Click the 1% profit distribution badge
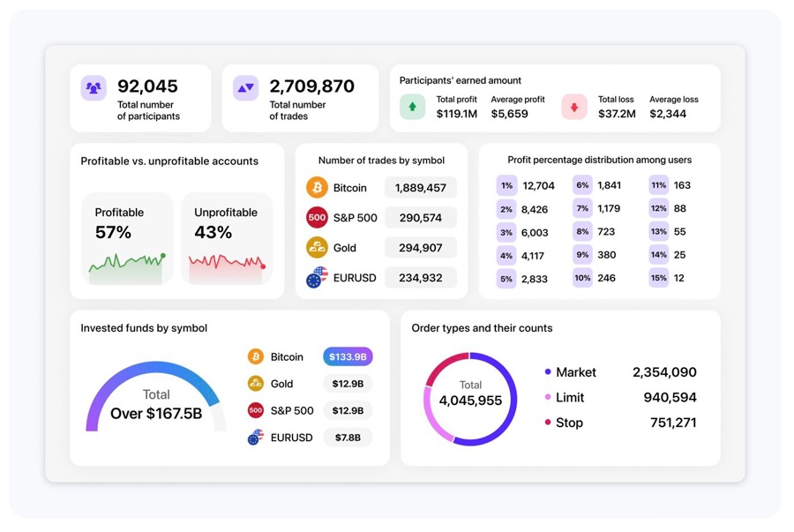 506,186
